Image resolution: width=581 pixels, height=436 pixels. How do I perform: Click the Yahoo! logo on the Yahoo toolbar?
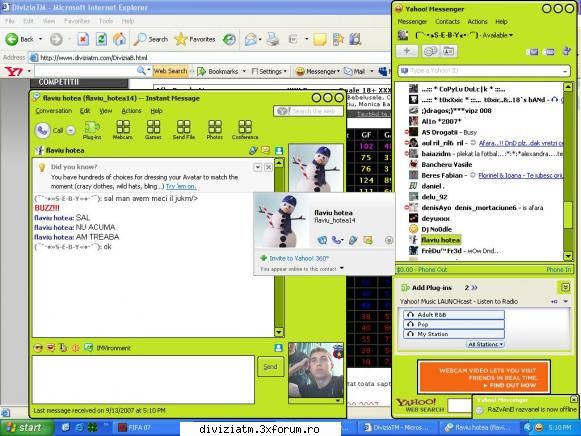pyautogui.click(x=14, y=71)
